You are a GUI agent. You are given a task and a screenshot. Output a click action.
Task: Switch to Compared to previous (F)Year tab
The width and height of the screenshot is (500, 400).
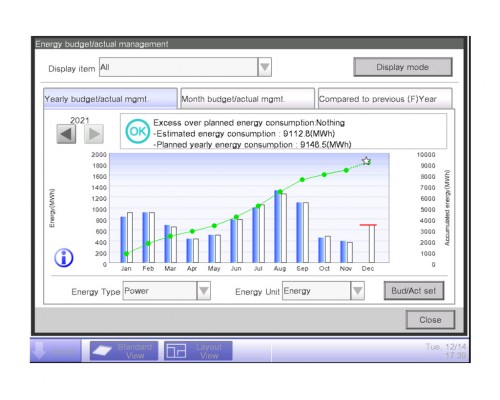385,99
